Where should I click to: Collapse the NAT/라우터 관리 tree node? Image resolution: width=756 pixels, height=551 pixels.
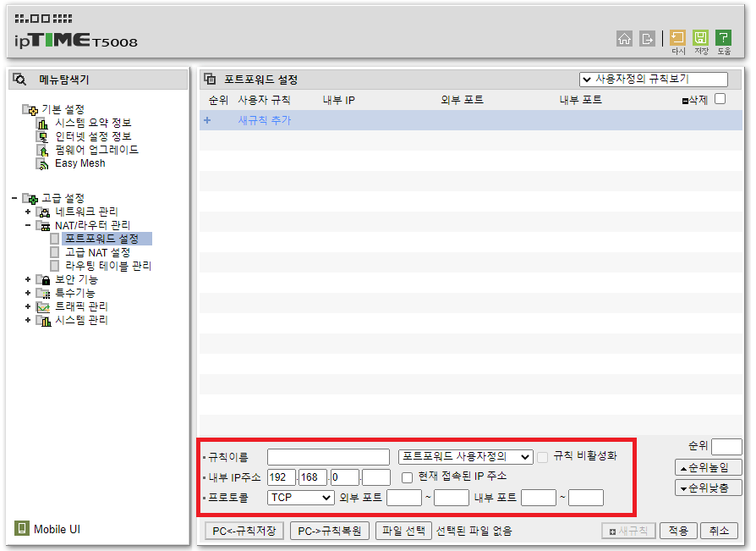28,225
